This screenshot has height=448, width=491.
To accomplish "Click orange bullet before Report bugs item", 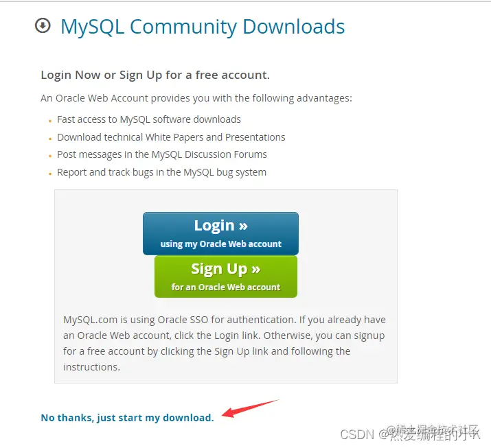I will pyautogui.click(x=50, y=174).
